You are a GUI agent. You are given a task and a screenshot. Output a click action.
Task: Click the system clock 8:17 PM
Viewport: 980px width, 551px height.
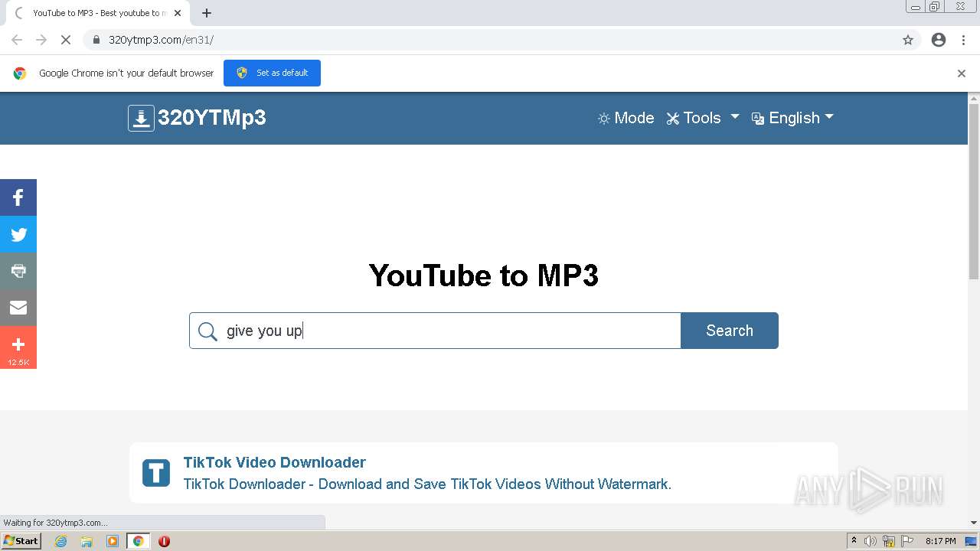click(x=940, y=541)
